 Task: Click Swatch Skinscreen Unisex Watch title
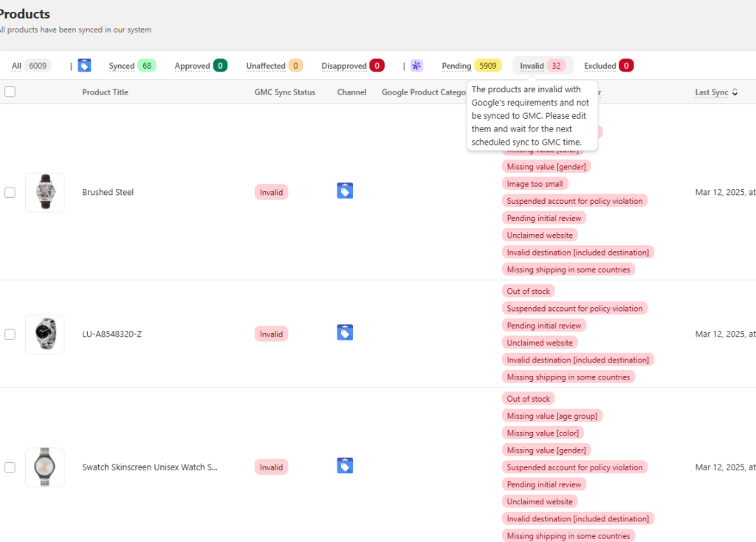[150, 467]
